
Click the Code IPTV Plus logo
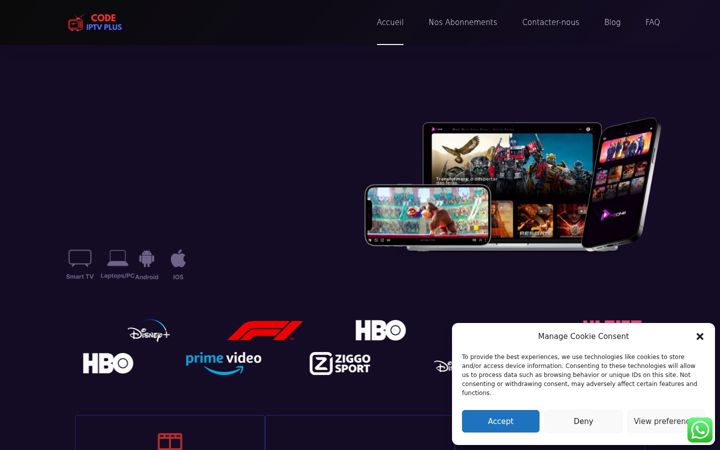click(95, 22)
